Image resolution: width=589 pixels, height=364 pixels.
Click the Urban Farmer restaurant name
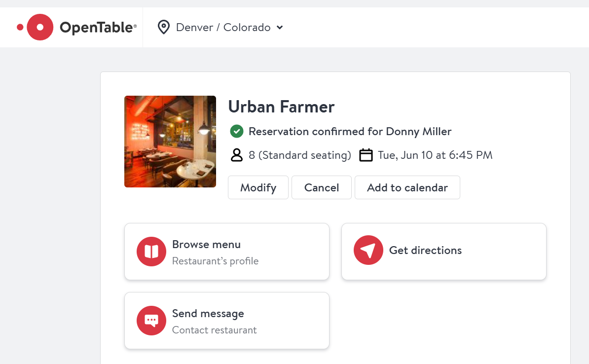pyautogui.click(x=281, y=107)
